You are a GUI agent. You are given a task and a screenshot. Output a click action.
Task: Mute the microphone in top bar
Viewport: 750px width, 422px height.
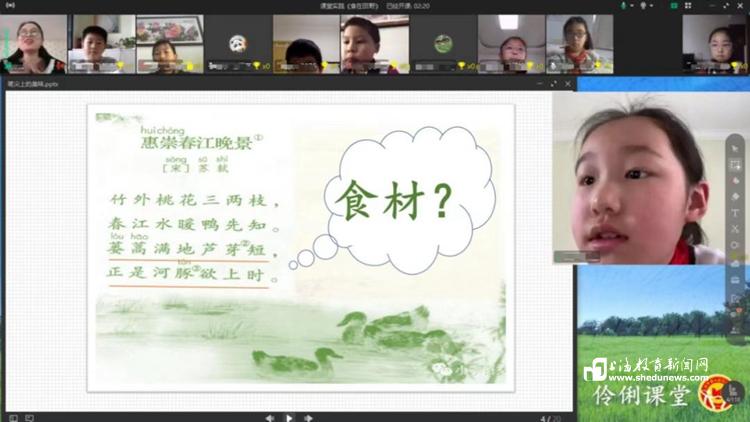(x=622, y=5)
